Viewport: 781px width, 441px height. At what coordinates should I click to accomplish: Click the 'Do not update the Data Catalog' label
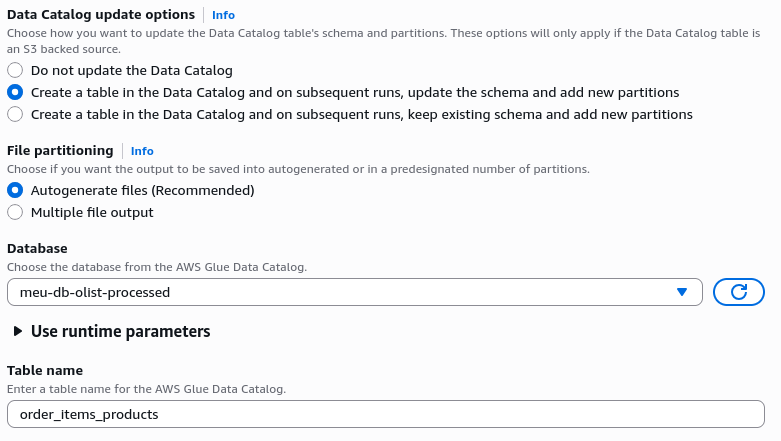[x=131, y=70]
